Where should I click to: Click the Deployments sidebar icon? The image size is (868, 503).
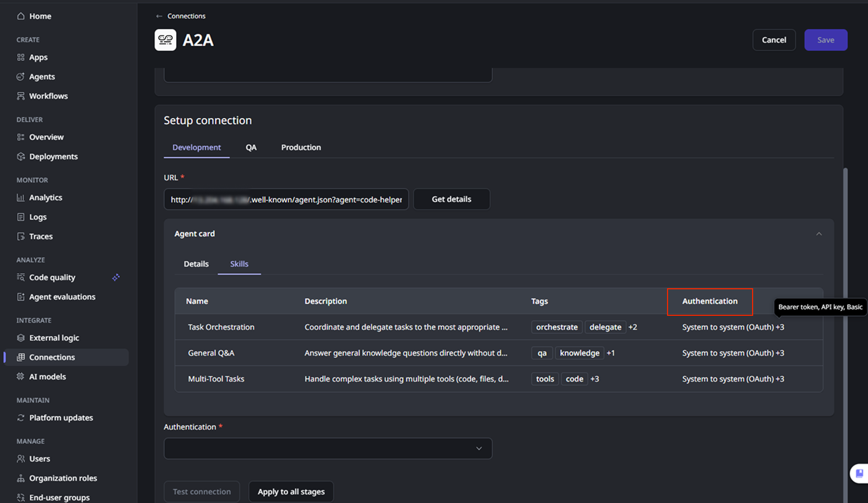(x=21, y=156)
